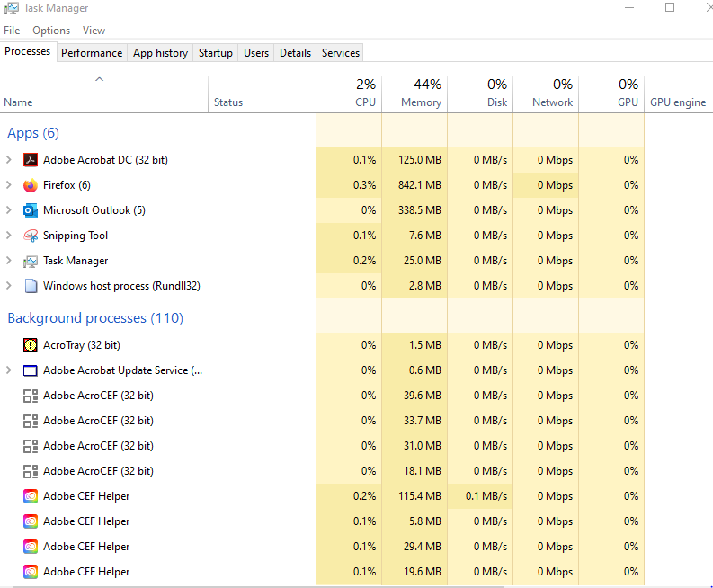Click the Adobe CEF Helper 5.8 MB icon
Image resolution: width=713 pixels, height=588 pixels.
coord(31,521)
